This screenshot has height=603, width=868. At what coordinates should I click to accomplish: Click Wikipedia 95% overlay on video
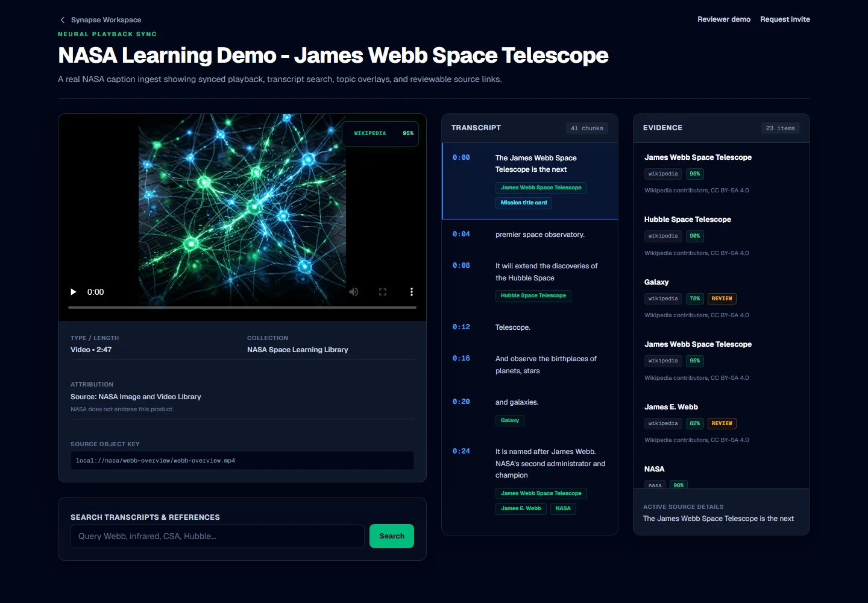point(380,133)
